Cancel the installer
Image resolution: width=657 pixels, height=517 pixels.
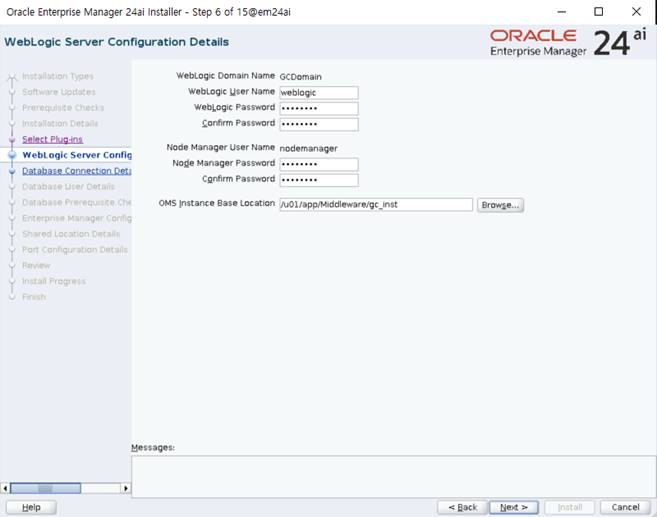pyautogui.click(x=625, y=507)
